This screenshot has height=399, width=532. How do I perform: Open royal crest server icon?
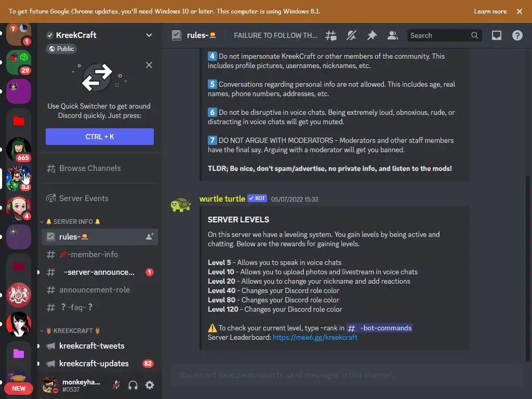(19, 295)
